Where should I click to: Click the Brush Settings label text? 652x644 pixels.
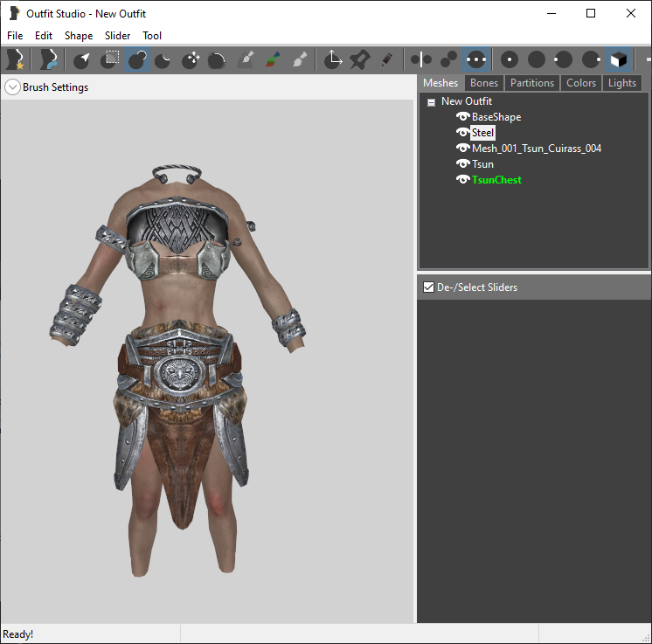pyautogui.click(x=56, y=87)
